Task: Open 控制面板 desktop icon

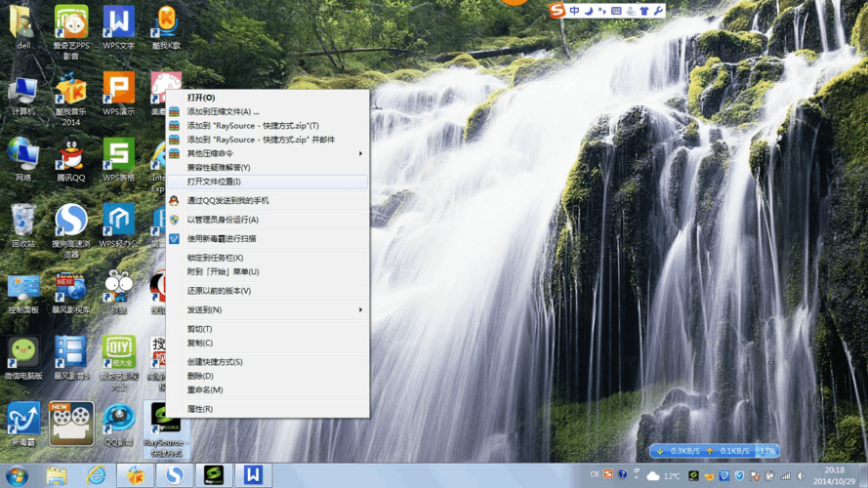Action: pyautogui.click(x=22, y=294)
